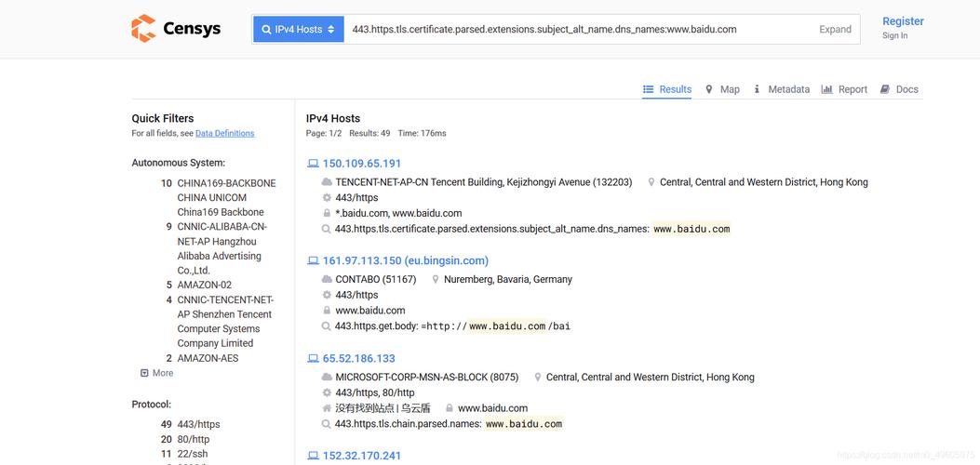Open the Docs tab
This screenshot has height=465, width=980.
point(899,89)
